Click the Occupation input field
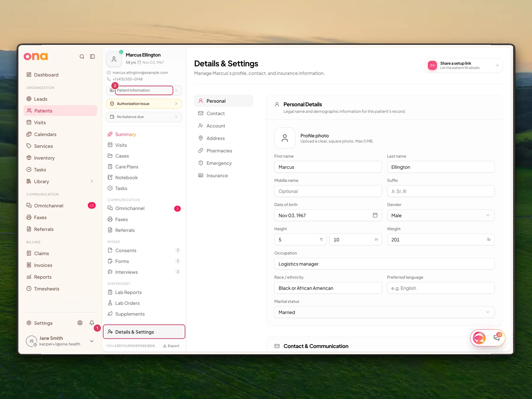Image resolution: width=532 pixels, height=399 pixels. pos(384,264)
